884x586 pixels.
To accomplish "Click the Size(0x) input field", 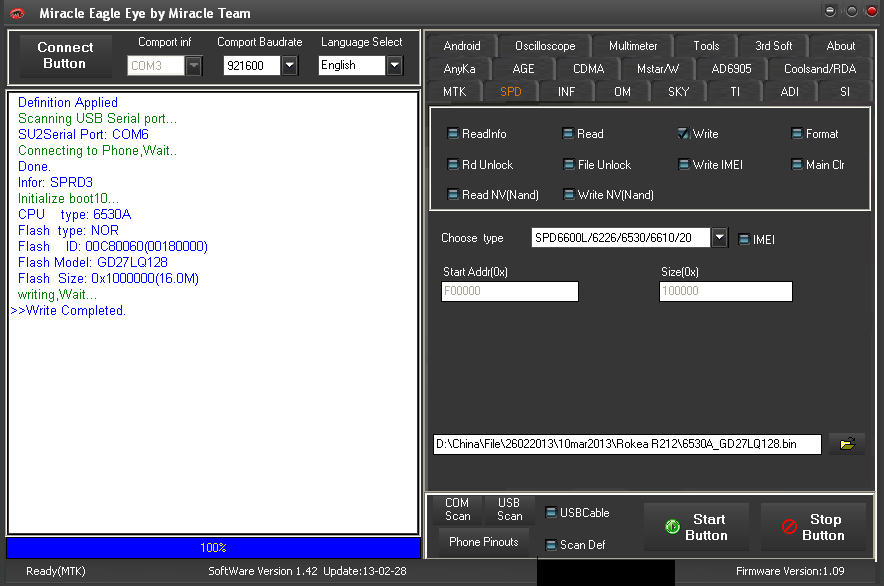I will pos(726,292).
